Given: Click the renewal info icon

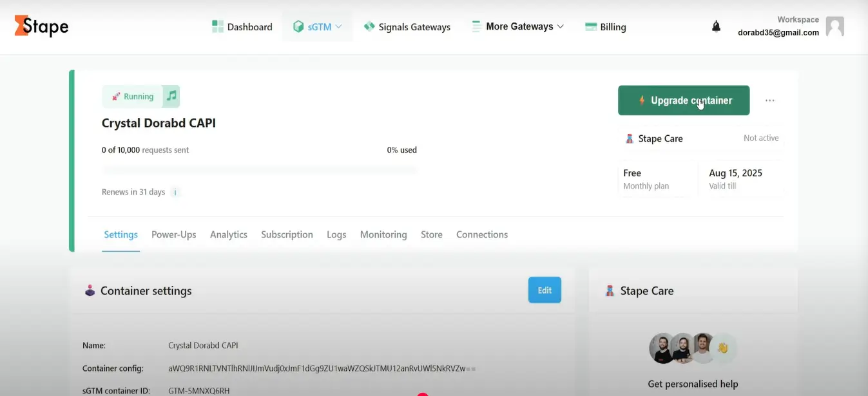Looking at the screenshot, I should pyautogui.click(x=175, y=193).
